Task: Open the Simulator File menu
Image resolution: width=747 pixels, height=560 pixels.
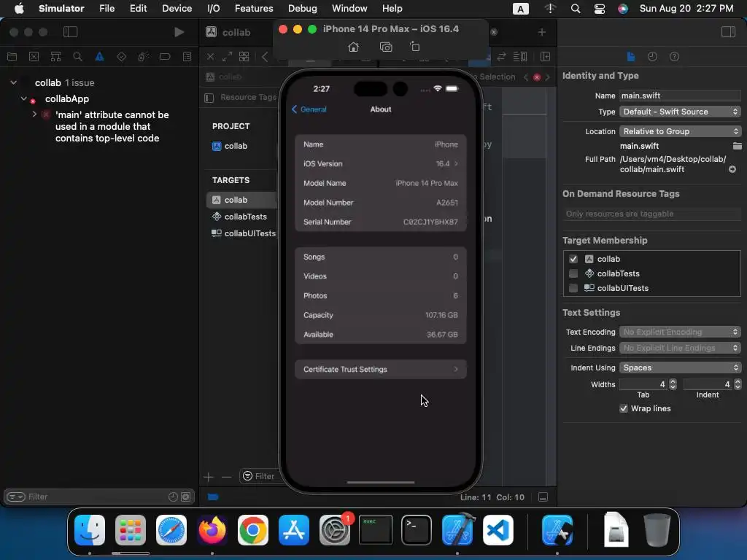Action: pyautogui.click(x=107, y=9)
